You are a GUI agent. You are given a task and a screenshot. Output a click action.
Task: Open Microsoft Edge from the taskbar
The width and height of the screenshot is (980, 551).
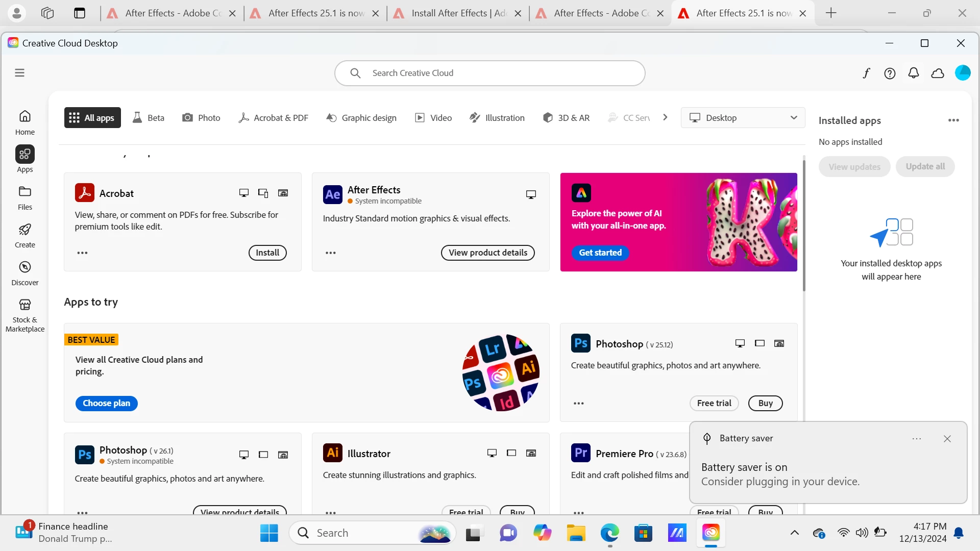tap(609, 533)
